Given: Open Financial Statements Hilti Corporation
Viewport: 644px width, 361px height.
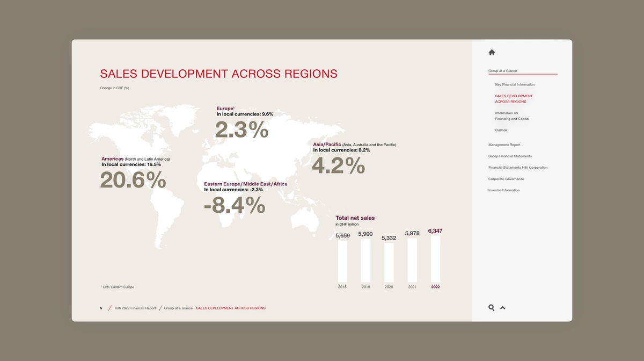Looking at the screenshot, I should (518, 168).
